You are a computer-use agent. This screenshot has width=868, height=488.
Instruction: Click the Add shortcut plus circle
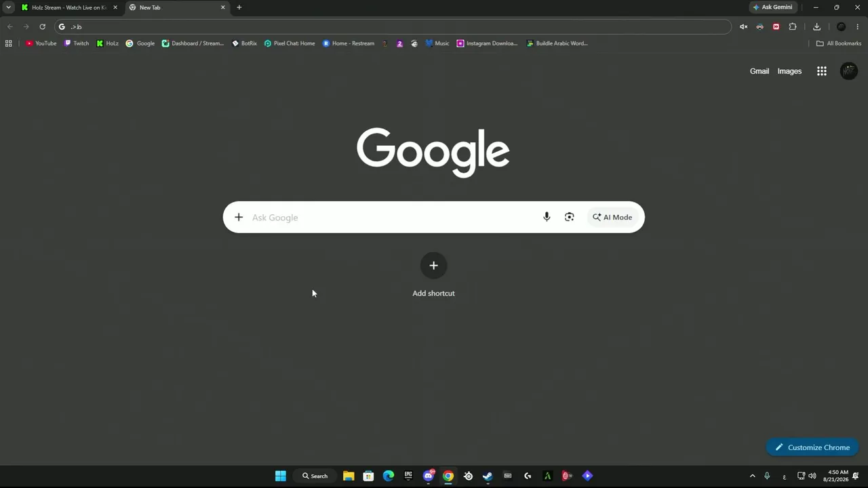click(433, 265)
